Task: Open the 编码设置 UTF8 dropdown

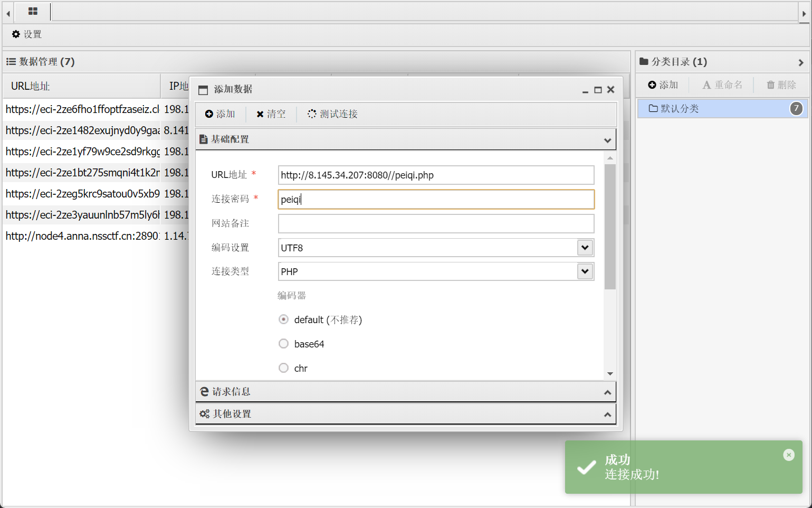Action: (x=585, y=248)
